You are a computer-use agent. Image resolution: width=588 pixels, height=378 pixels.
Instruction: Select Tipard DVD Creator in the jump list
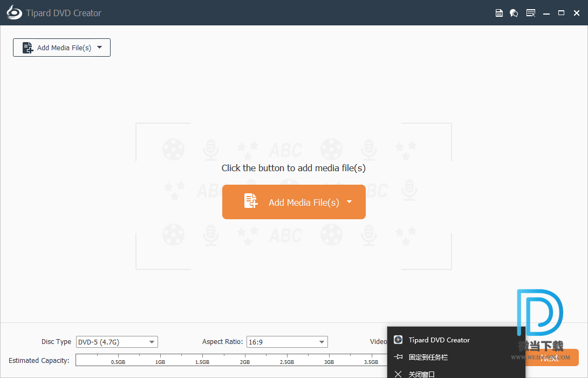[x=456, y=340]
